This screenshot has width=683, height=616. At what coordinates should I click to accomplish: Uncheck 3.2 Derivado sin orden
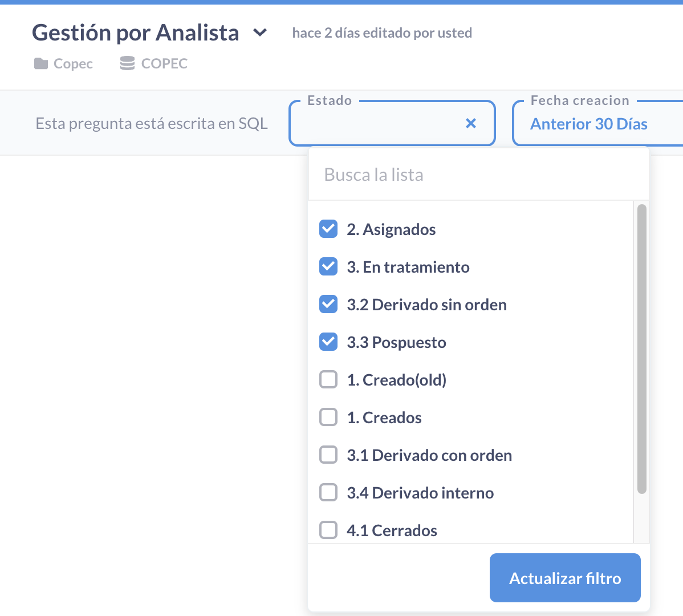328,304
